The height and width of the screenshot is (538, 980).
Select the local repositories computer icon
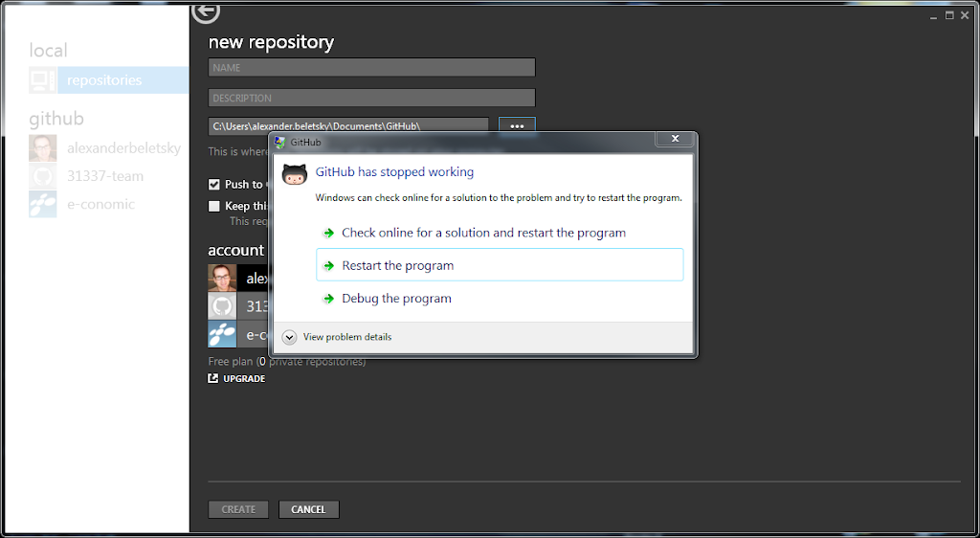tap(43, 80)
